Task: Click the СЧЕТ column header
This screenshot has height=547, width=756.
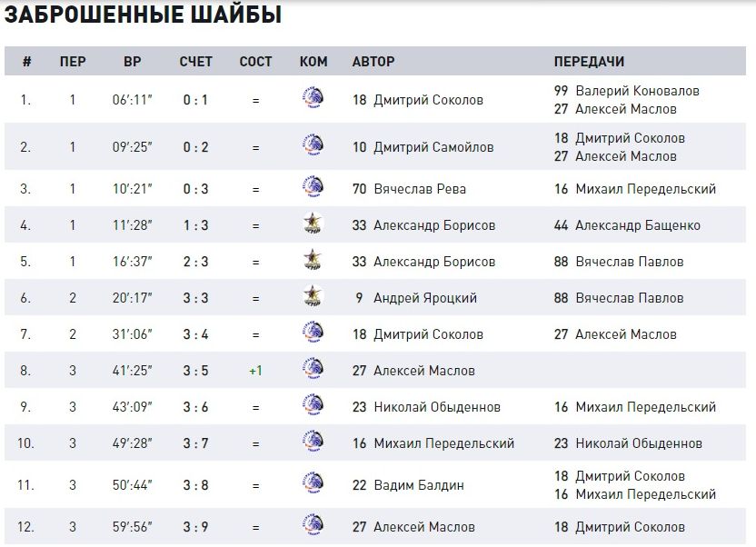Action: pos(195,62)
